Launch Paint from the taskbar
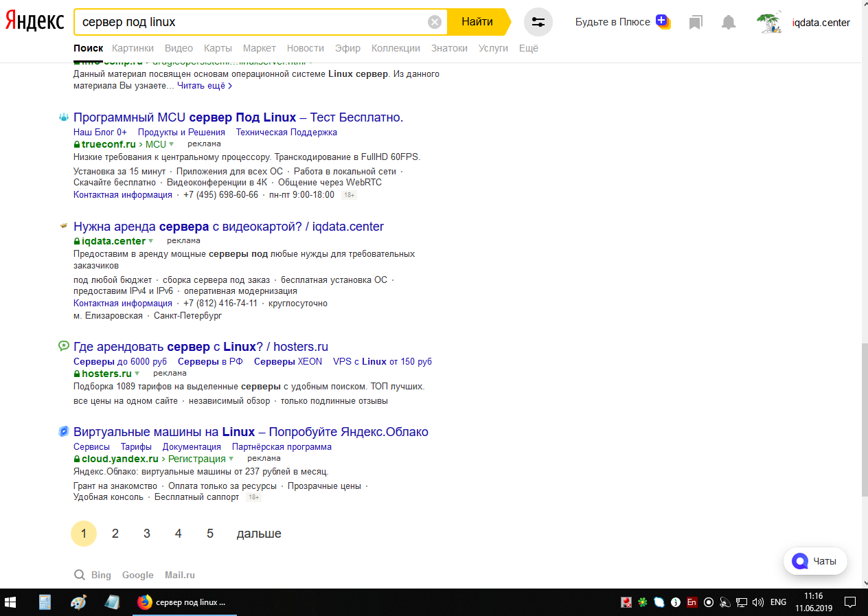868x616 pixels. tap(78, 602)
